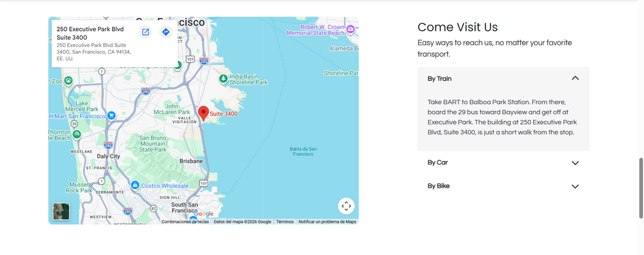Click the page vertical scrollbar thumb
The width and height of the screenshot is (644, 255).
(641, 188)
